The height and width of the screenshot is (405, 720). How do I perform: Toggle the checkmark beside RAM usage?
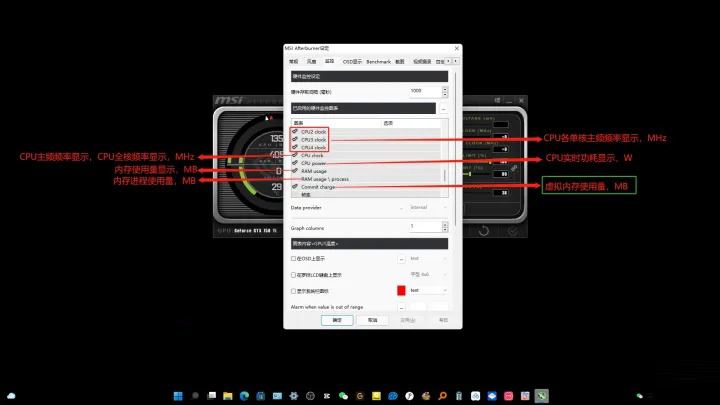pyautogui.click(x=295, y=170)
